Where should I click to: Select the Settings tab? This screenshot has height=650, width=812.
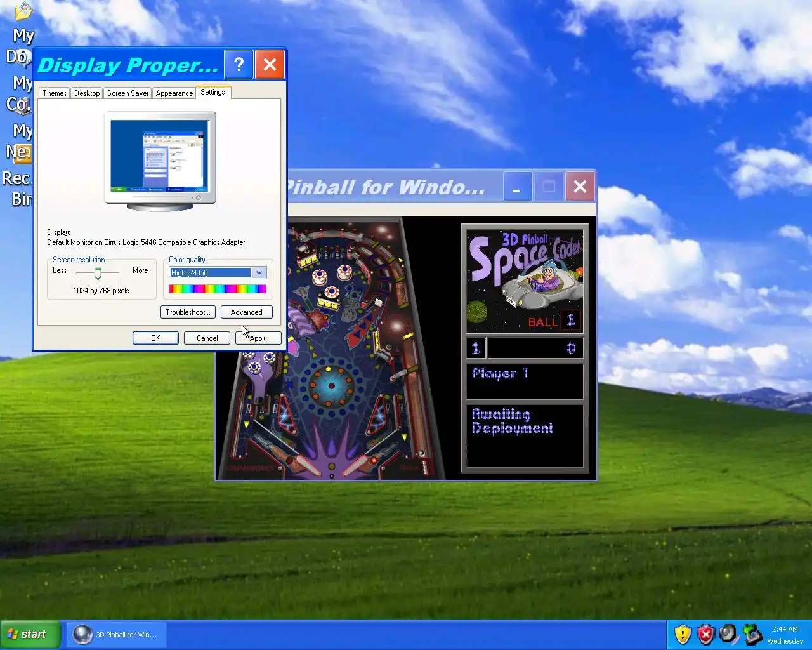pos(213,92)
